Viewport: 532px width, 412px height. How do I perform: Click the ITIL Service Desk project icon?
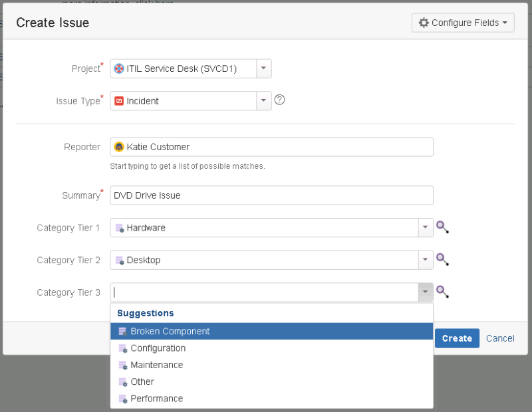click(x=119, y=68)
